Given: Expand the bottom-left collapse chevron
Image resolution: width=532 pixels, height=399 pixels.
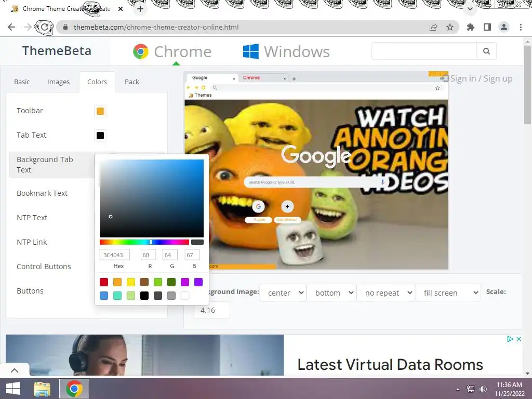Looking at the screenshot, I should pos(15,370).
